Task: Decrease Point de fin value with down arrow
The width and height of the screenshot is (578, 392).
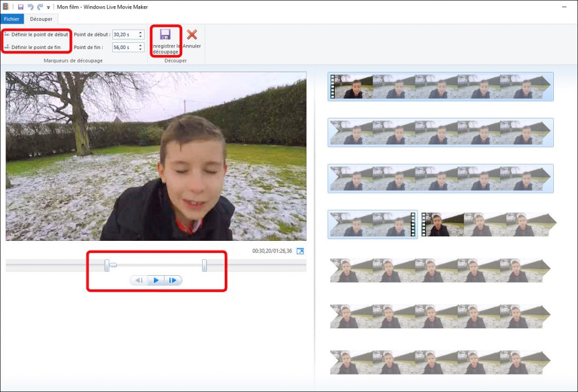Action: pos(141,50)
